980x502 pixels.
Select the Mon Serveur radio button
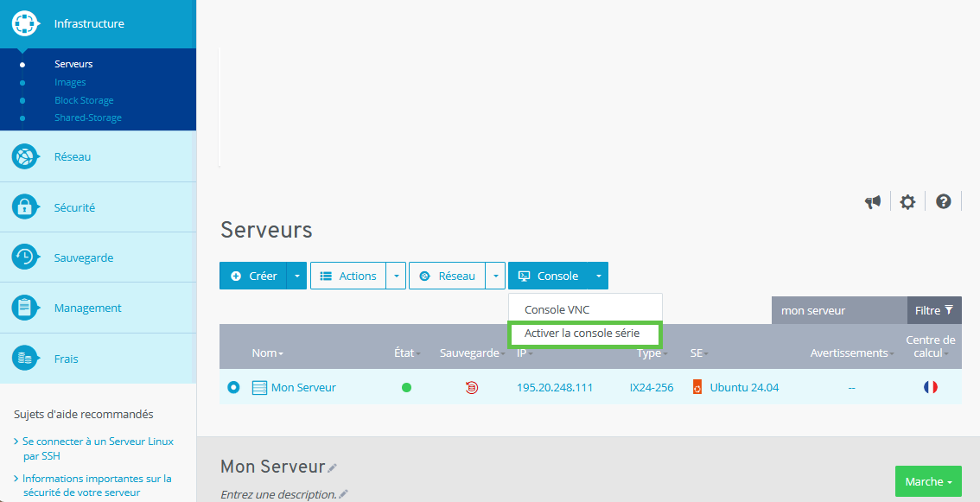coord(233,388)
